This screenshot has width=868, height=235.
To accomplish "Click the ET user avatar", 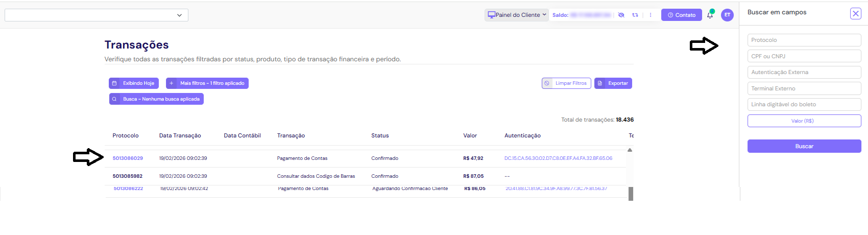I will [727, 15].
